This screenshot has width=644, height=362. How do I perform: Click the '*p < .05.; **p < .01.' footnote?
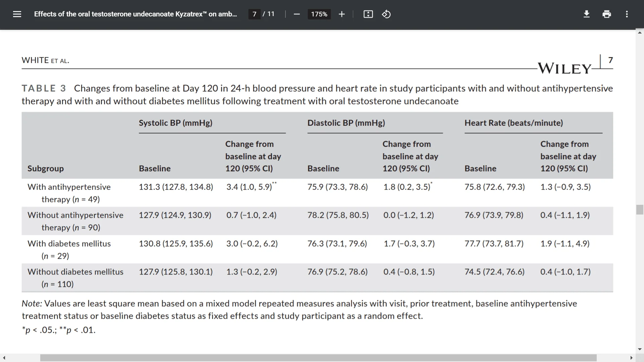click(x=59, y=330)
